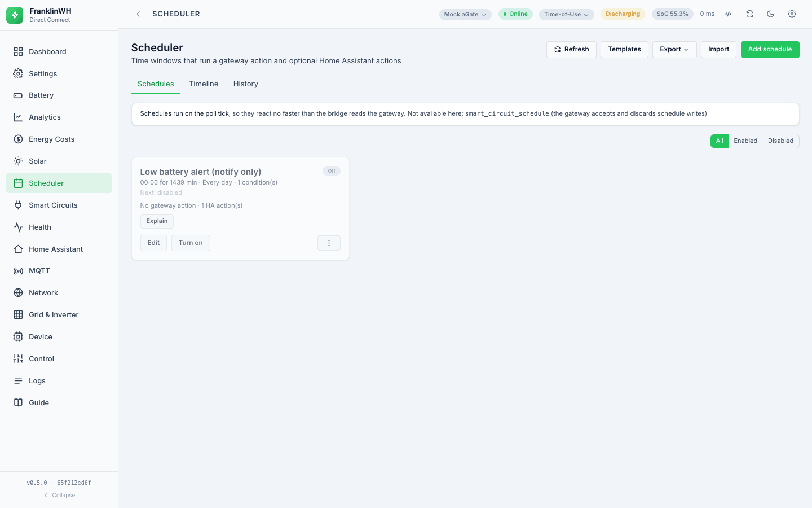812x508 pixels.
Task: Open the Device chip icon
Action: (x=18, y=337)
